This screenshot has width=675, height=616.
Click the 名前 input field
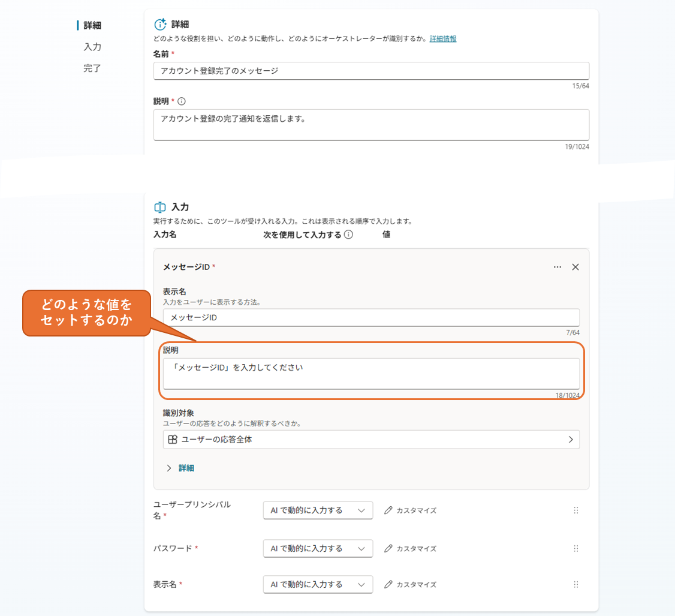click(371, 71)
